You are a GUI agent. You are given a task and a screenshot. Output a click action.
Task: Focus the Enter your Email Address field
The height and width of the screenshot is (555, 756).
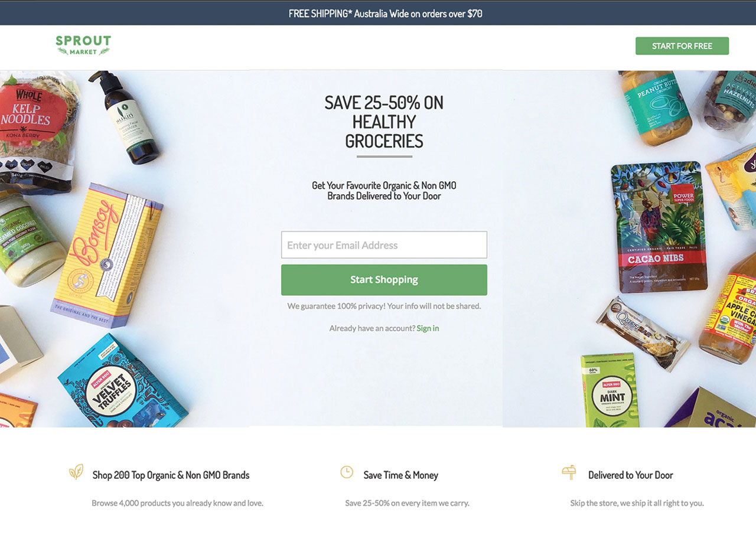(x=384, y=245)
